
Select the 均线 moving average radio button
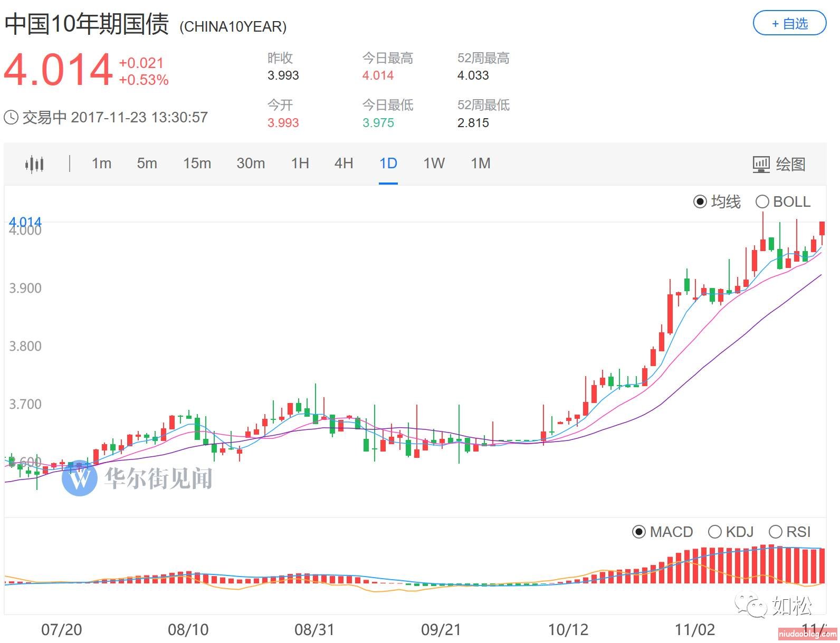(x=700, y=201)
